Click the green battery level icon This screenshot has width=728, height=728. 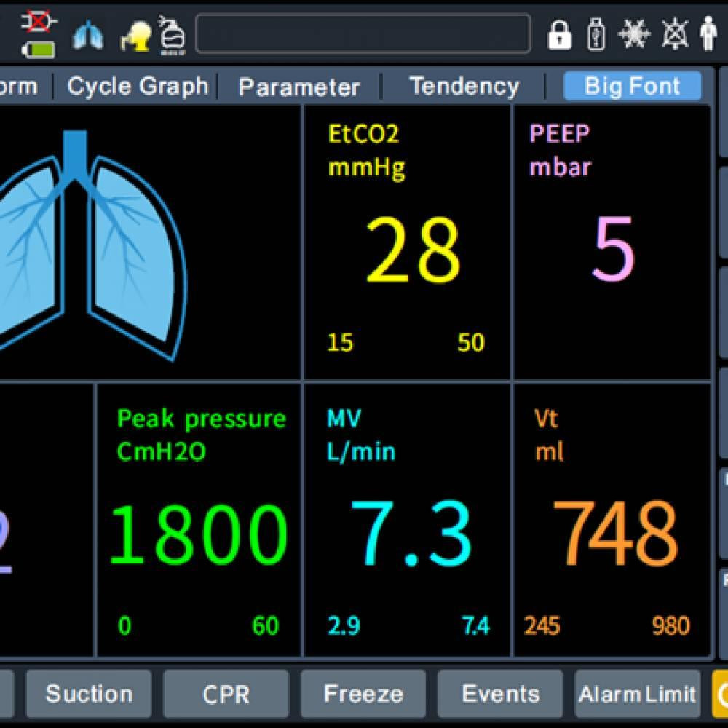[x=39, y=50]
